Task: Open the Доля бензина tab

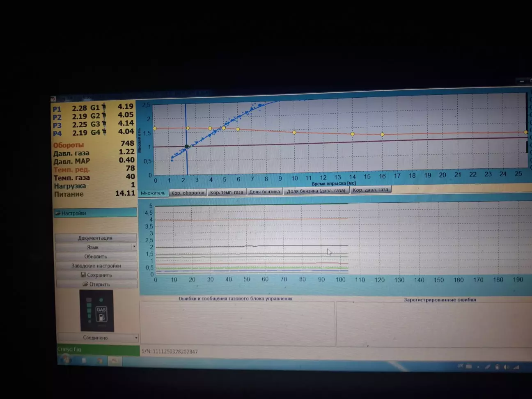Action: pos(264,191)
